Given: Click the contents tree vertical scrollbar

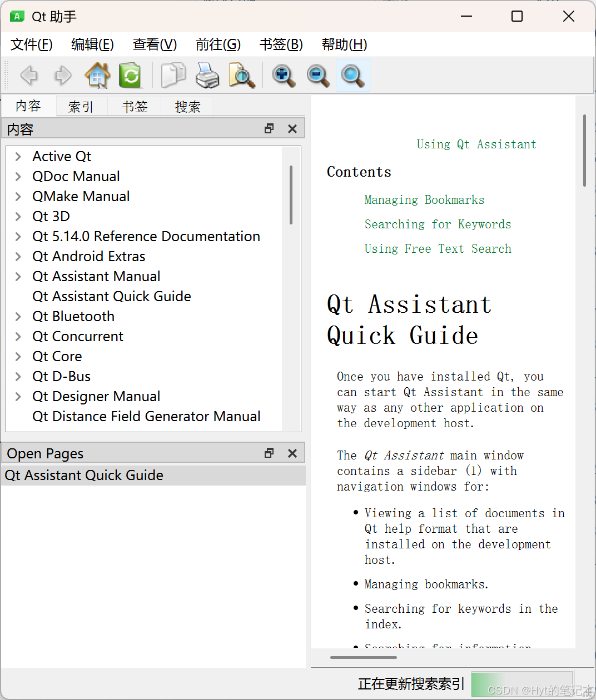Looking at the screenshot, I should (291, 194).
